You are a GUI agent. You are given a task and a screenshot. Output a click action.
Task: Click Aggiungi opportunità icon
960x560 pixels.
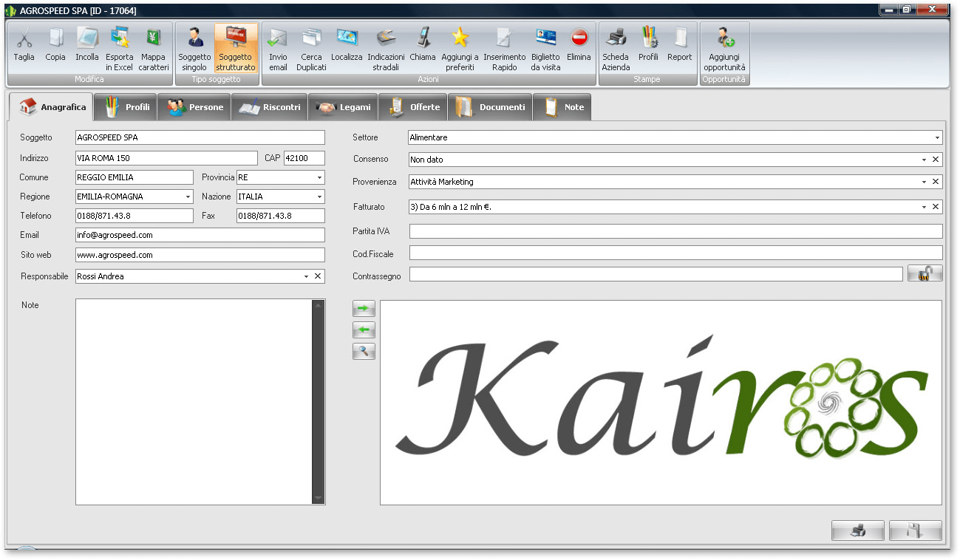tap(724, 38)
